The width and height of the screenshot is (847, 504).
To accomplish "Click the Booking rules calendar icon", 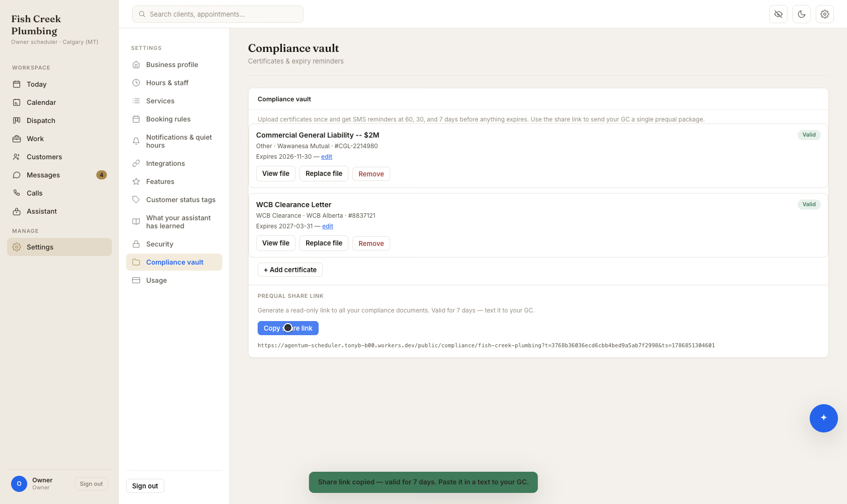I will click(x=136, y=119).
